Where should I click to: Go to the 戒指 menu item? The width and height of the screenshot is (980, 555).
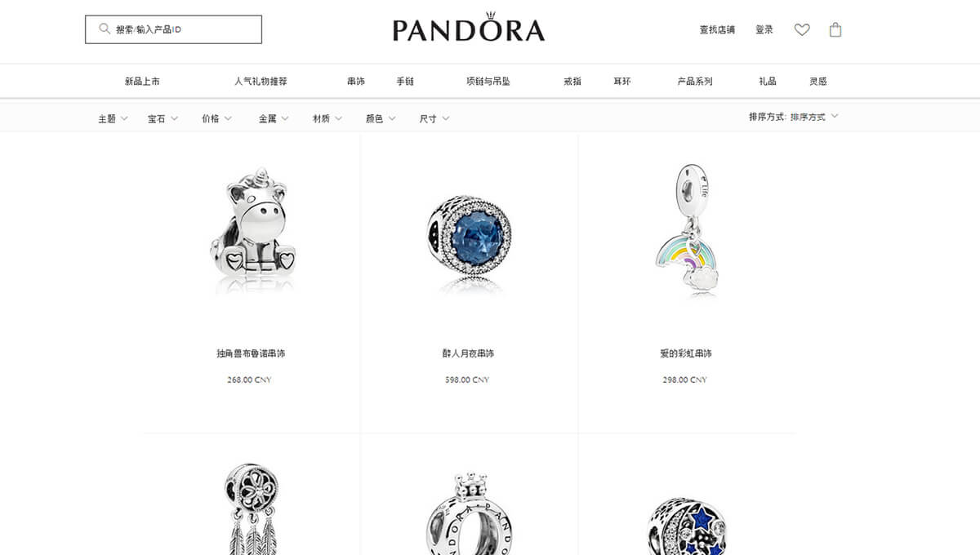(x=572, y=82)
